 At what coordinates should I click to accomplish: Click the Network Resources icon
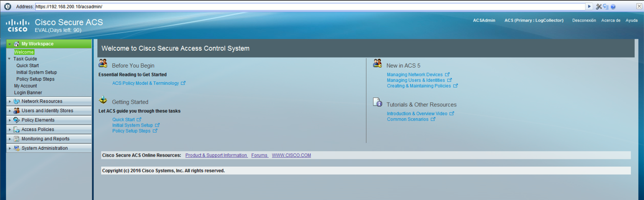pos(16,101)
